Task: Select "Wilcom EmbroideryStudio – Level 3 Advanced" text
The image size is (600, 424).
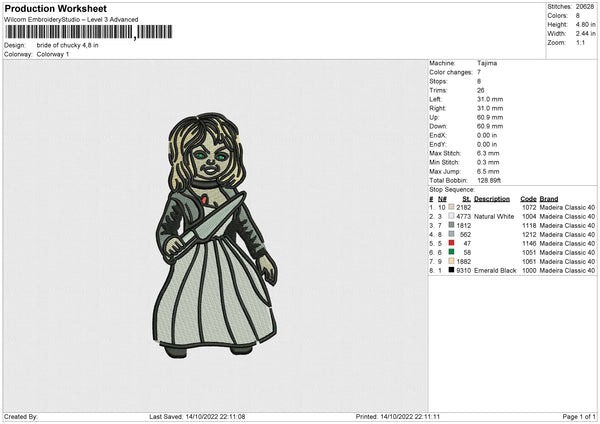Action: 71,20
